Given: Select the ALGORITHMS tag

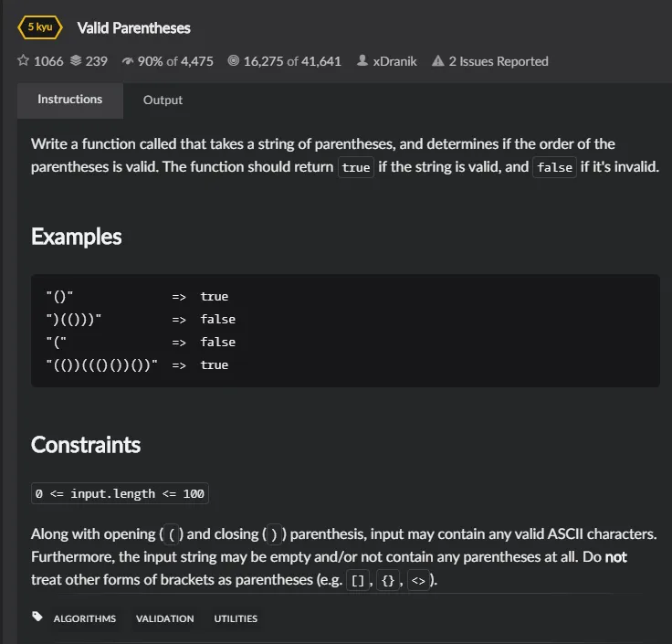Looking at the screenshot, I should coord(84,618).
